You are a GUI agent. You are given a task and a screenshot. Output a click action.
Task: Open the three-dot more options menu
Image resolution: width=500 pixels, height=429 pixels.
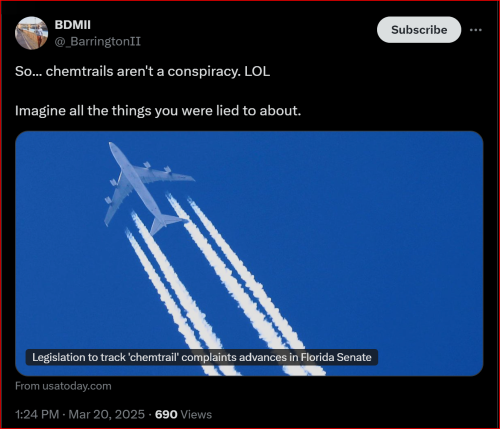(x=475, y=30)
